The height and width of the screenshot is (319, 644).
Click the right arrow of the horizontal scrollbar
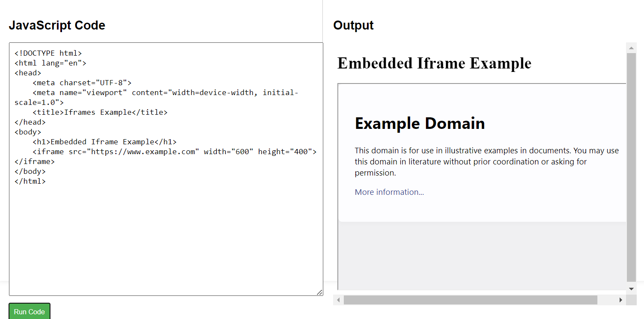[621, 300]
